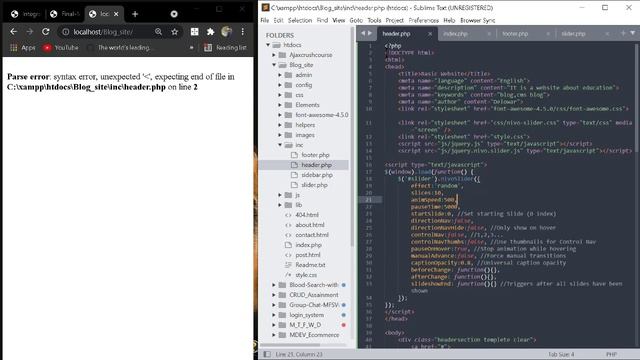Image resolution: width=640 pixels, height=360 pixels.
Task: Open style.css file
Action: pyautogui.click(x=306, y=275)
